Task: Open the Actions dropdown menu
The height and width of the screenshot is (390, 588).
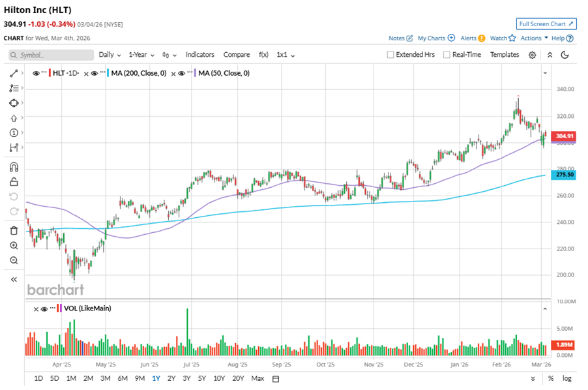Action: [534, 38]
